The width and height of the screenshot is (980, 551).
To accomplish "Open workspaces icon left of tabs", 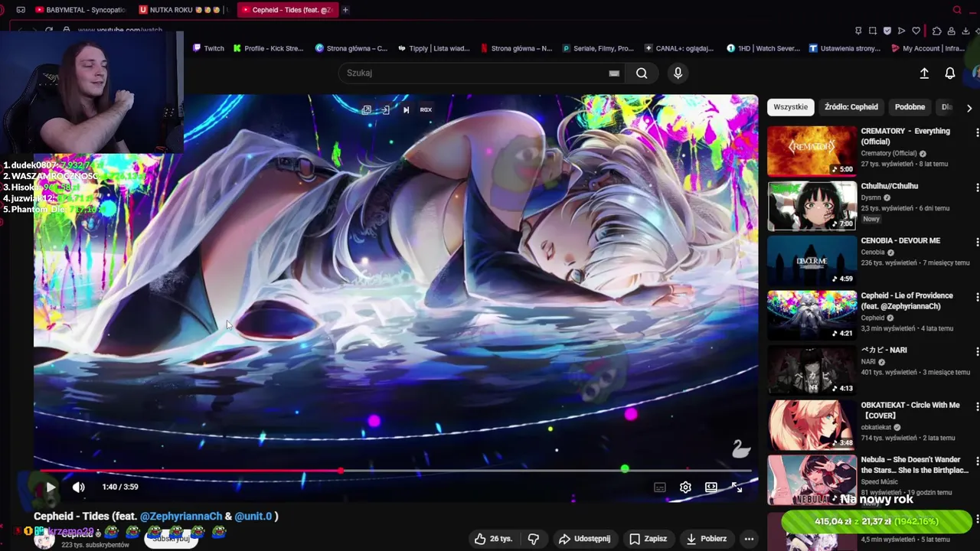I will (x=21, y=10).
